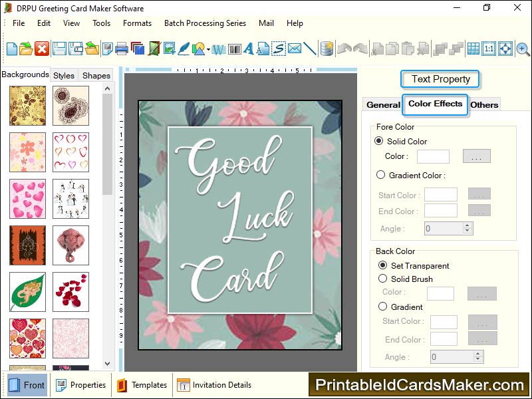Image resolution: width=532 pixels, height=399 pixels.
Task: Select the Line drawing tool
Action: [310, 49]
